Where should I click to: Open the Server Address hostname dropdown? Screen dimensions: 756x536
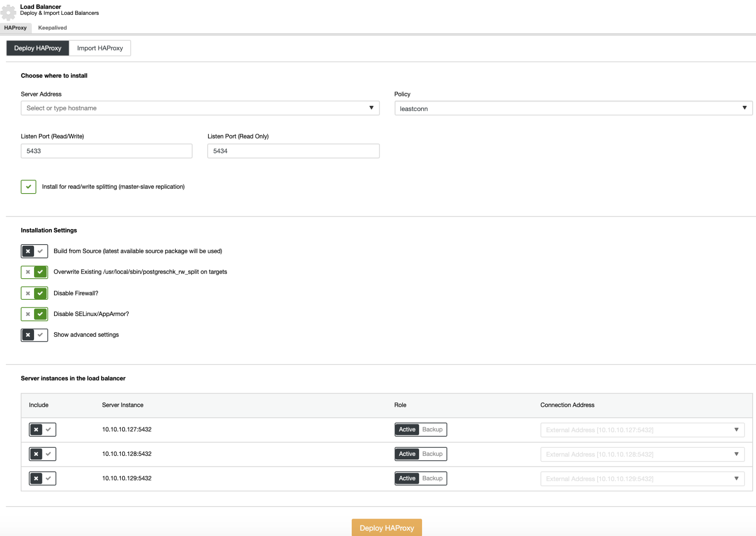[200, 108]
